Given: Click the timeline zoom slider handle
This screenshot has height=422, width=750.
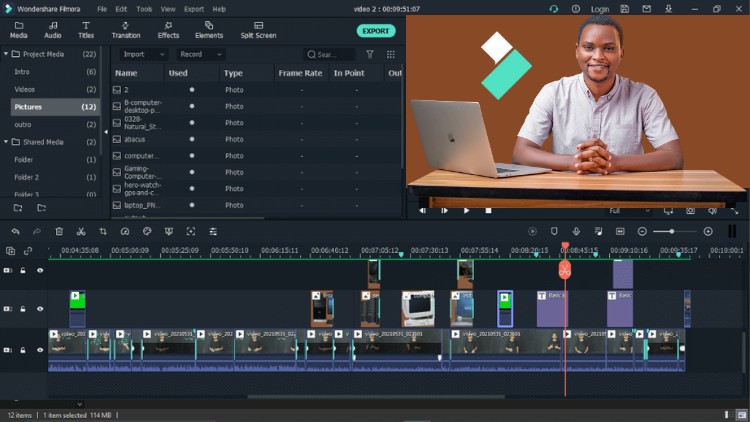Looking at the screenshot, I should click(x=672, y=232).
